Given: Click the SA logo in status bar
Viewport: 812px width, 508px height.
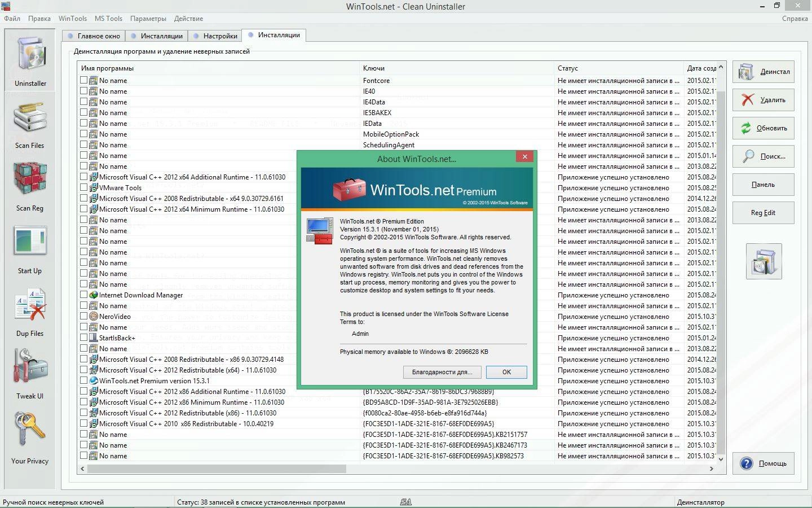Looking at the screenshot, I should (406, 502).
